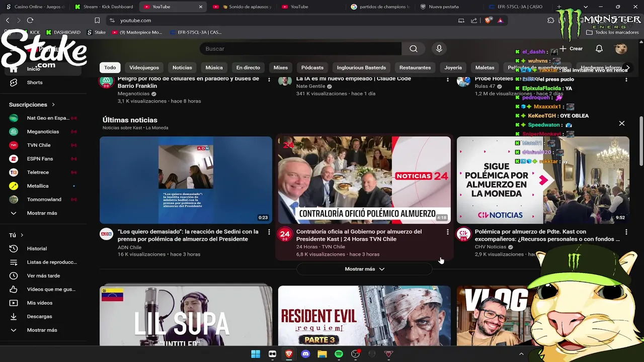Click the bookmark icon beside the address bar
This screenshot has height=362, width=644.
pos(97,20)
